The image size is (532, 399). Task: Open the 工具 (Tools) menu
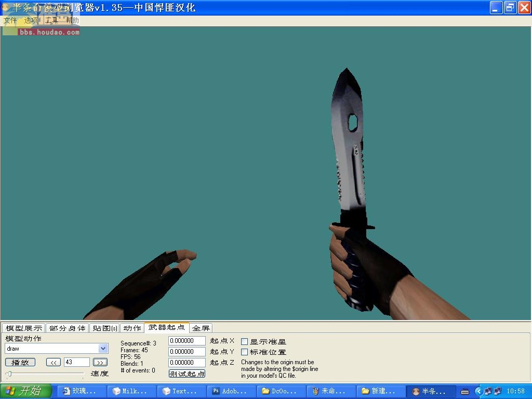[x=51, y=20]
